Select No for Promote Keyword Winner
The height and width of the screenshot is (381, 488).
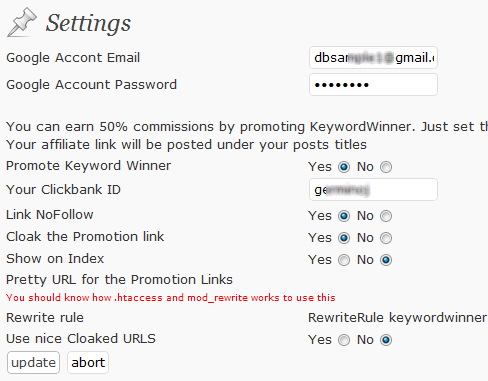tap(386, 167)
